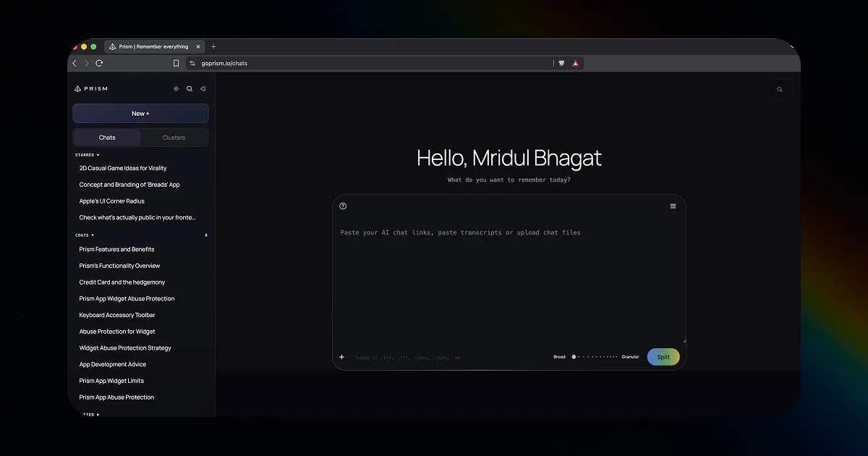The image size is (868, 456).
Task: Switch to the Clusters tab
Action: pos(174,138)
